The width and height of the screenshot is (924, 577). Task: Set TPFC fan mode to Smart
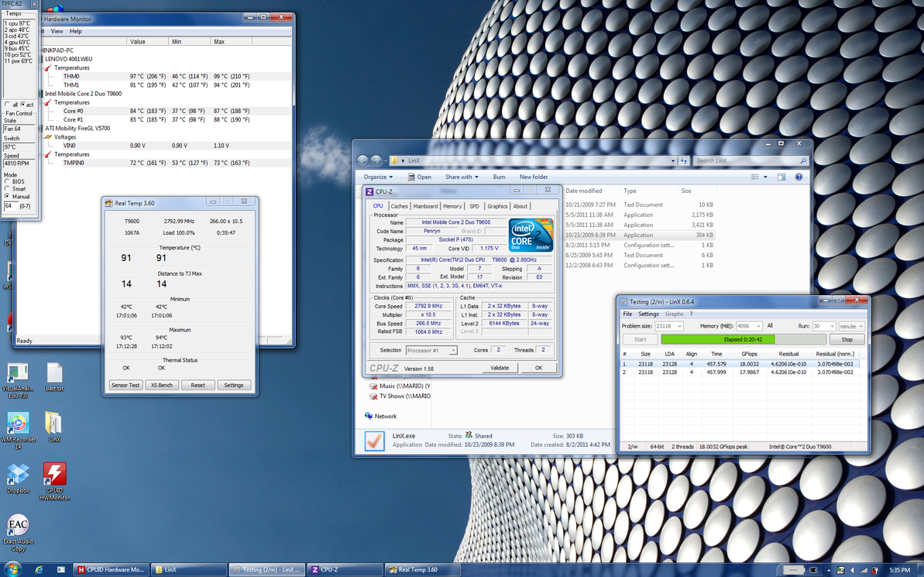tap(7, 189)
